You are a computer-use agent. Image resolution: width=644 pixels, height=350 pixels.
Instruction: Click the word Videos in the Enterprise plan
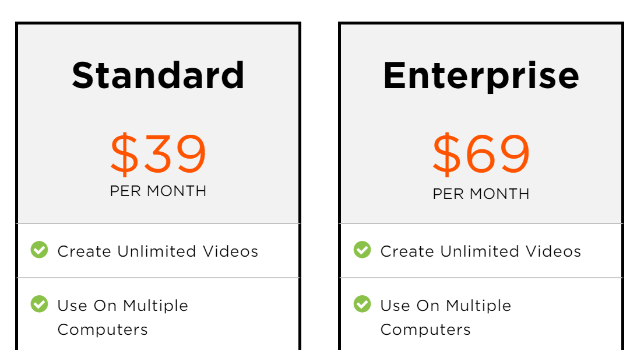tap(553, 251)
